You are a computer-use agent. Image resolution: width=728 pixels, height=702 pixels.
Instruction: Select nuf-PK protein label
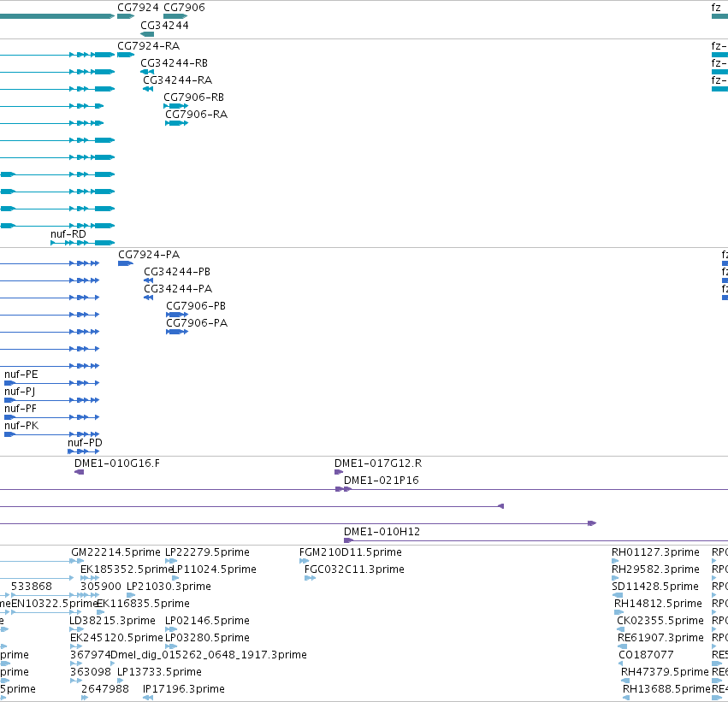pos(22,426)
